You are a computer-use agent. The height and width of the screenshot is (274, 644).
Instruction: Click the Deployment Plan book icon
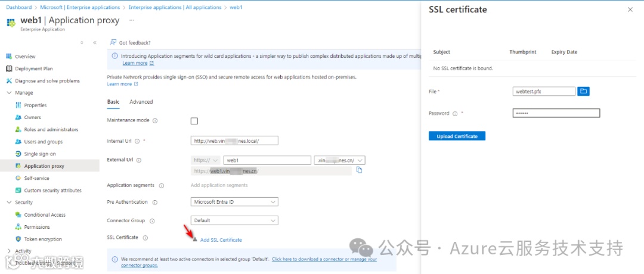coord(8,68)
